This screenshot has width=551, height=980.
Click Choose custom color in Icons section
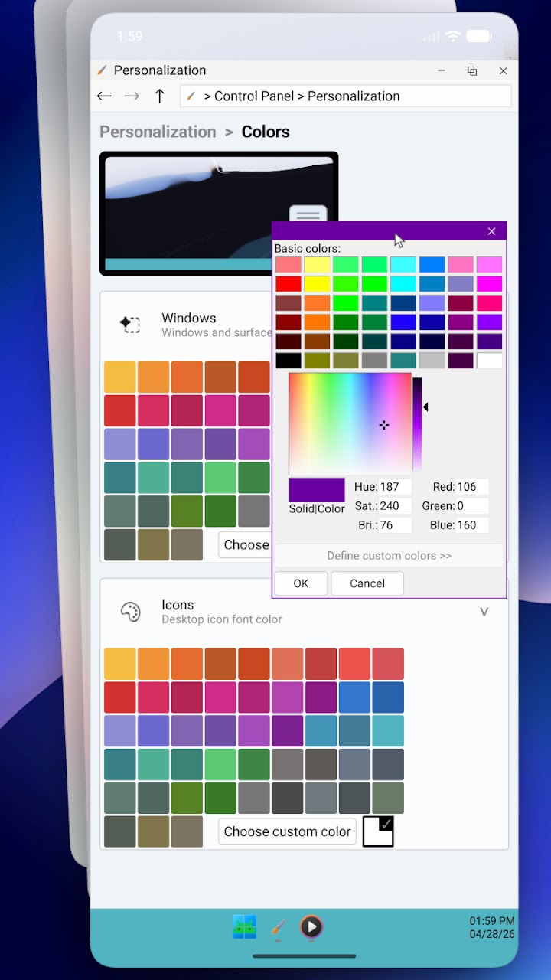pos(287,831)
